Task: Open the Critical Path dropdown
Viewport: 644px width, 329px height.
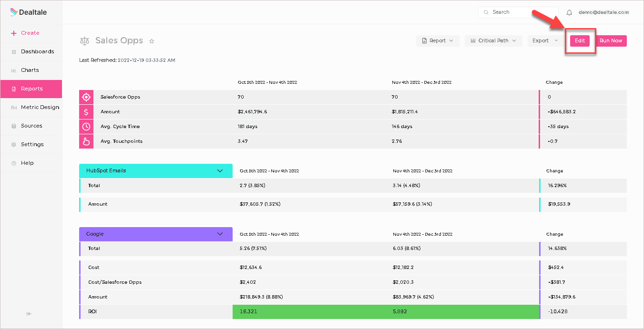Action: tap(493, 41)
